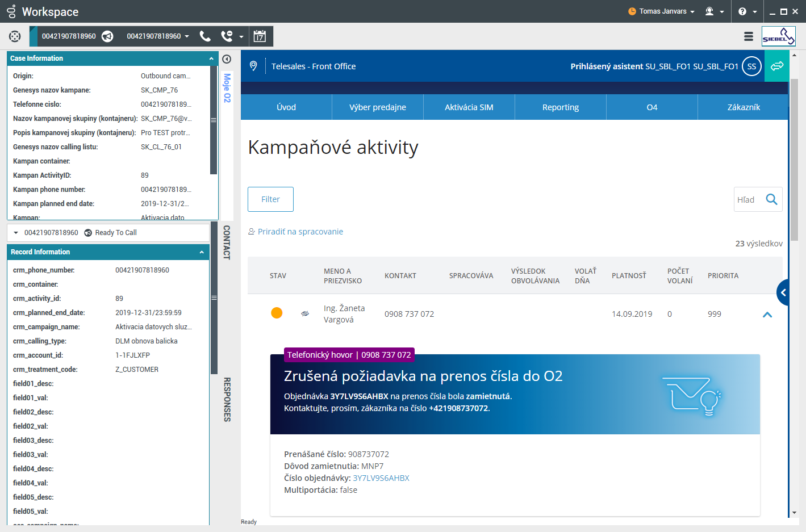806x532 pixels.
Task: Click the Hľad search input field
Action: (749, 199)
